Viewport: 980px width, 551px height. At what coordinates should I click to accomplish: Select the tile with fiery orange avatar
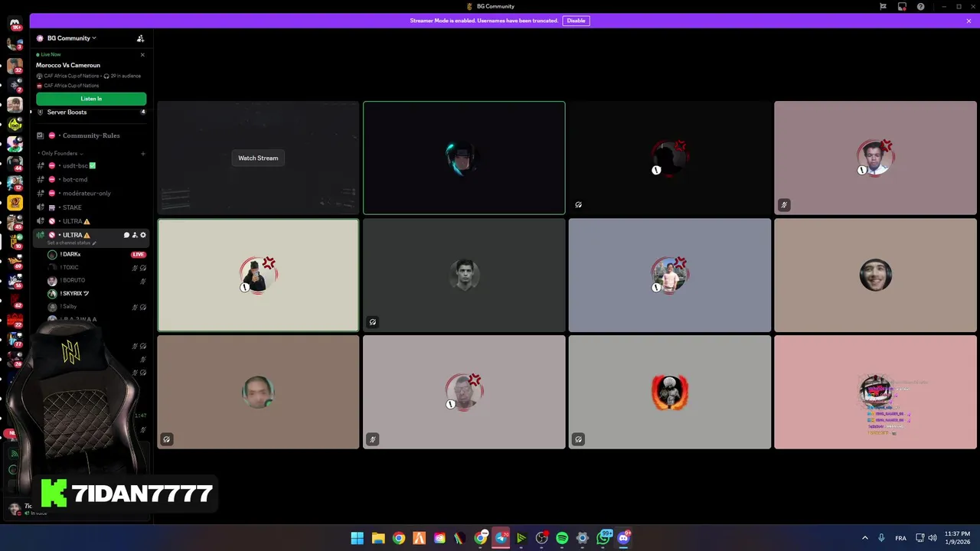click(670, 392)
